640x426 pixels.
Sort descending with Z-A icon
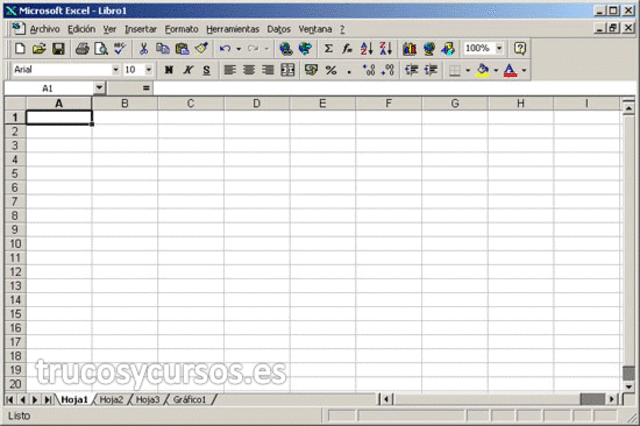tap(386, 49)
